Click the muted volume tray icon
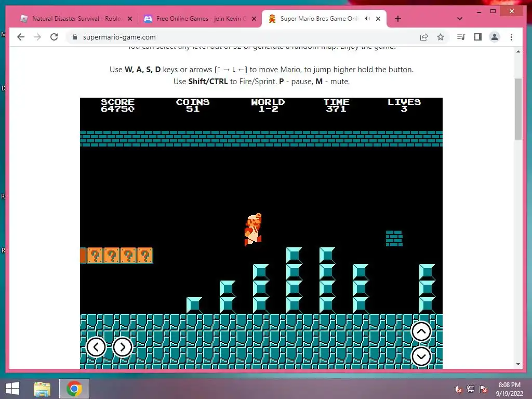Viewport: 532px width, 399px height. click(458, 389)
